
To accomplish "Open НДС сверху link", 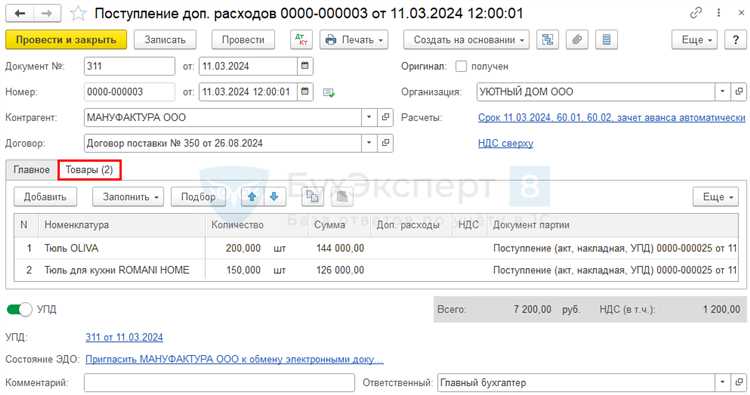I will (x=506, y=143).
